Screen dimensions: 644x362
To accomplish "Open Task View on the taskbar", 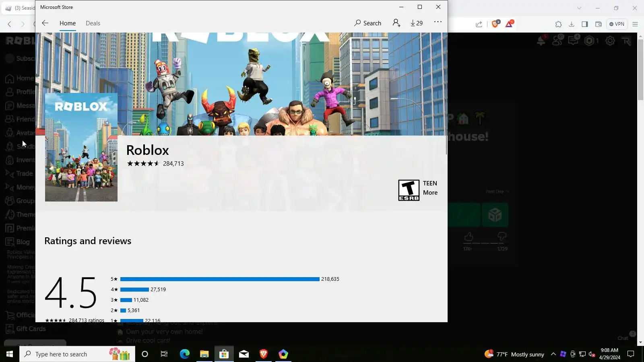I will tap(164, 354).
